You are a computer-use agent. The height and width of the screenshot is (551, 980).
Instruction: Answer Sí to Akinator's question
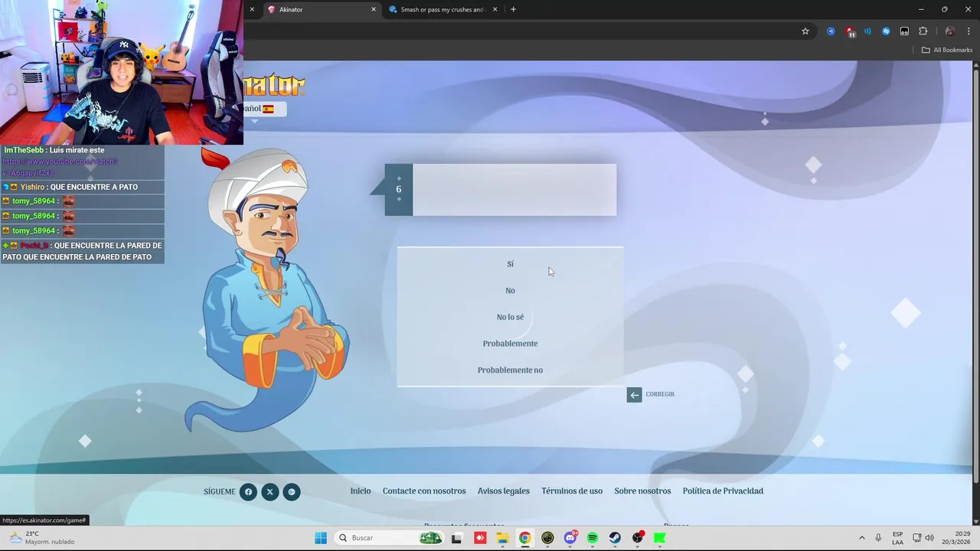(510, 264)
